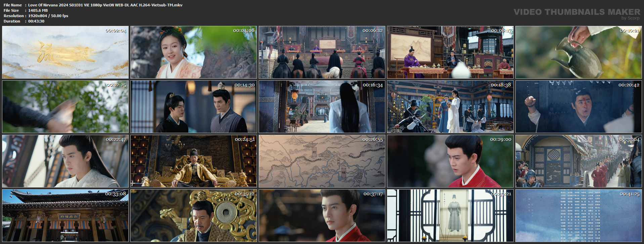This screenshot has height=244, width=644.
Task: Click the thumbnail at timestamp 00:33:08
Action: click(x=65, y=216)
